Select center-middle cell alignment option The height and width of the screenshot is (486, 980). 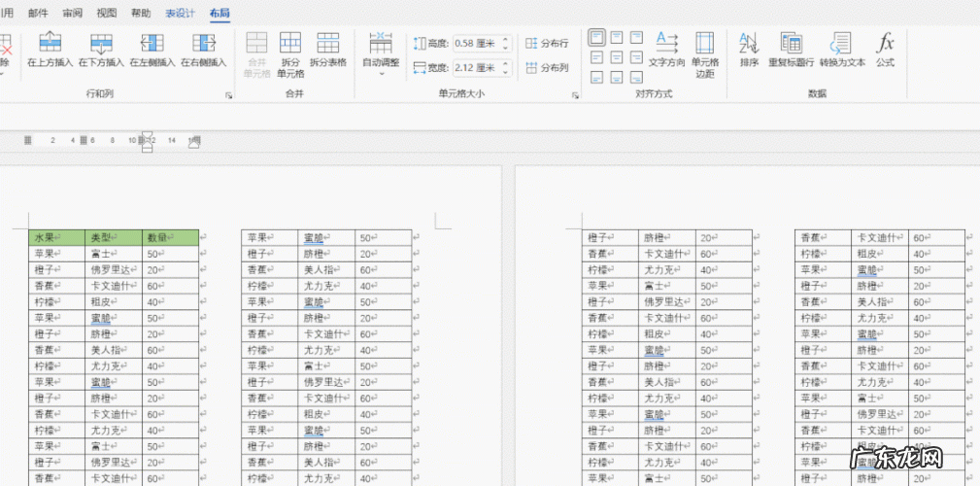(x=617, y=57)
